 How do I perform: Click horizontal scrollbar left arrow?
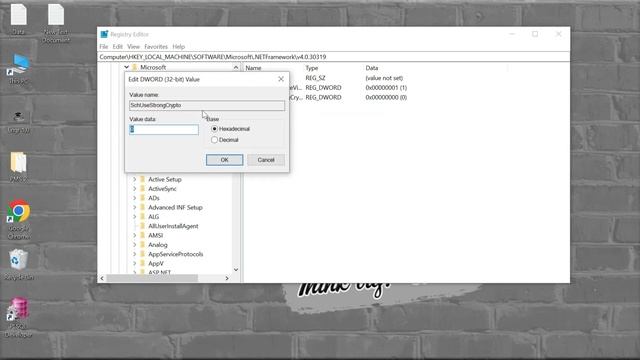pos(102,278)
